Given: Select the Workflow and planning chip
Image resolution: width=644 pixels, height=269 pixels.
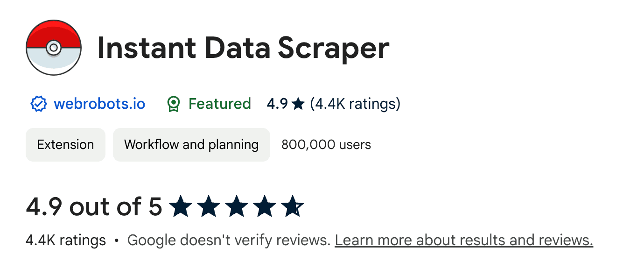Looking at the screenshot, I should click(191, 145).
